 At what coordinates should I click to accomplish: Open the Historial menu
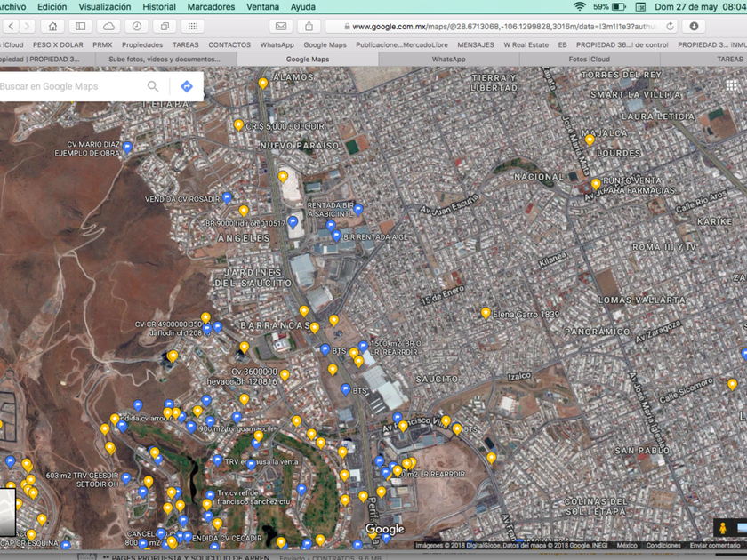point(159,6)
